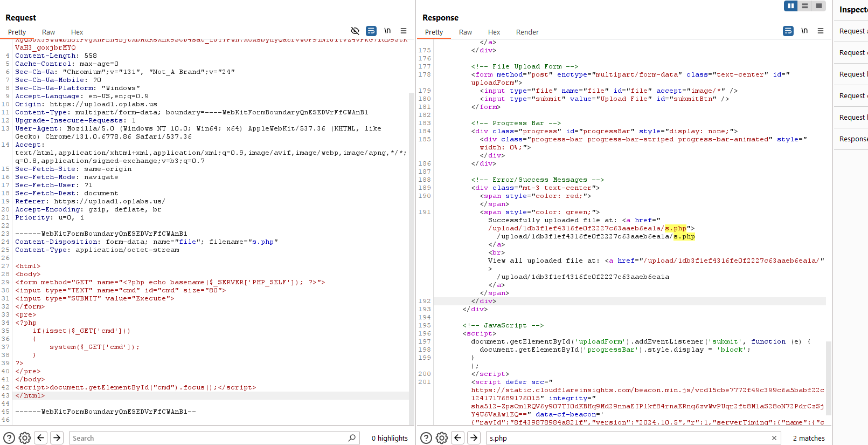The height and width of the screenshot is (445, 868).
Task: Open search settings gear below Response panel
Action: 442,438
